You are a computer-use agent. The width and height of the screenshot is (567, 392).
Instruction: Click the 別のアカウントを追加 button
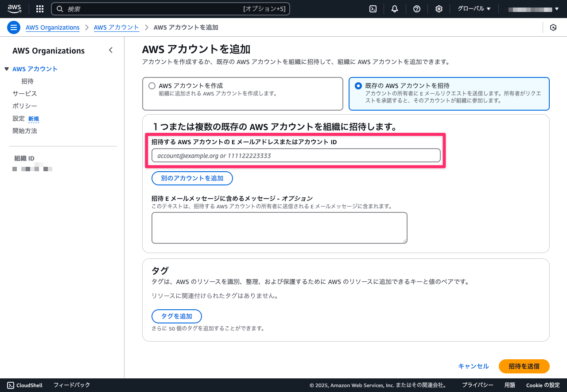pyautogui.click(x=192, y=178)
